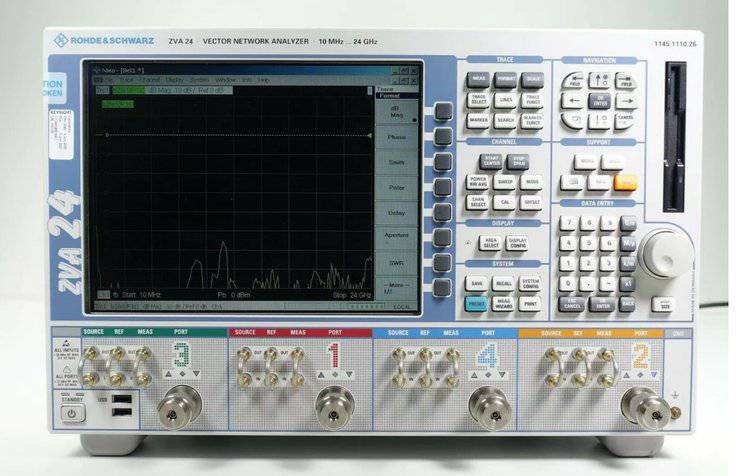Touch the rotary knob
750x476 pixels.
(x=666, y=254)
